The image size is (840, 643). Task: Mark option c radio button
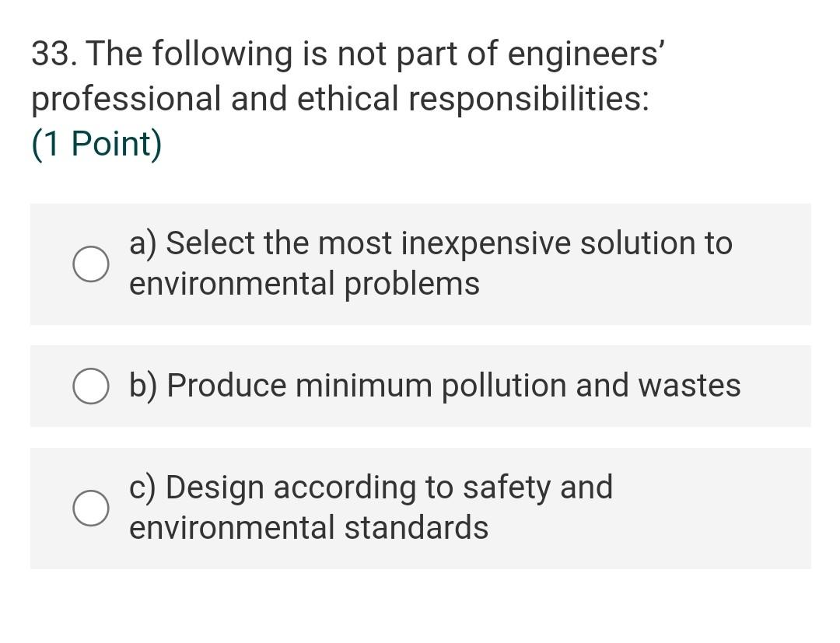click(91, 508)
